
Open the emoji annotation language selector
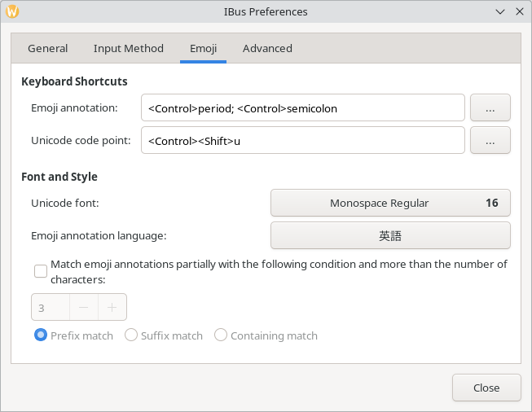(x=390, y=235)
